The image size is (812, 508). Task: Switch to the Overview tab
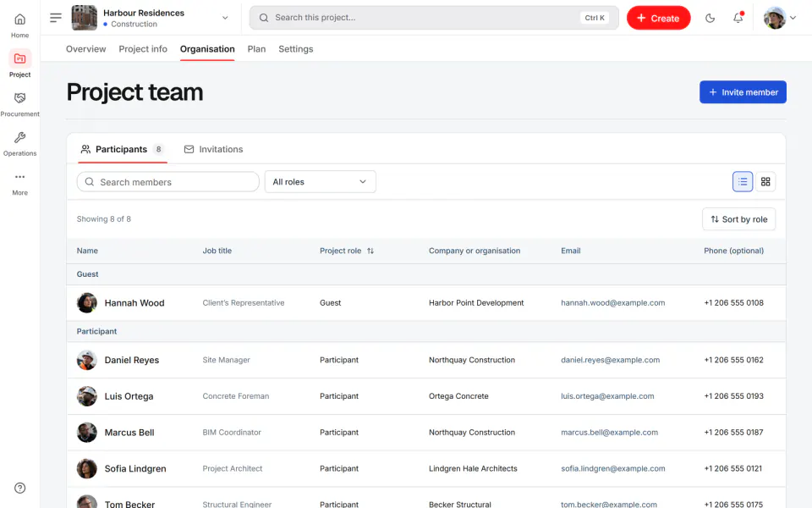85,49
